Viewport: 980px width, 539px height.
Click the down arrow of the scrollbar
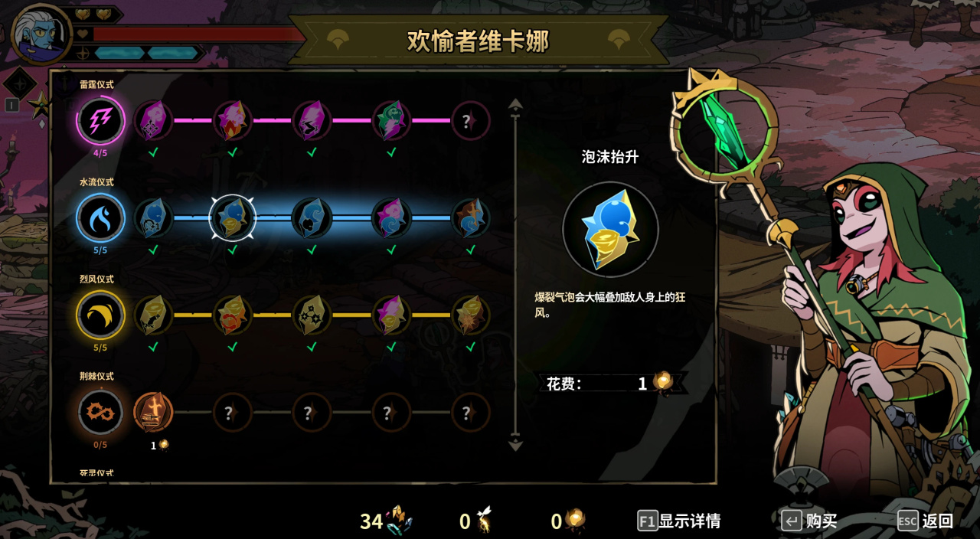(x=515, y=443)
